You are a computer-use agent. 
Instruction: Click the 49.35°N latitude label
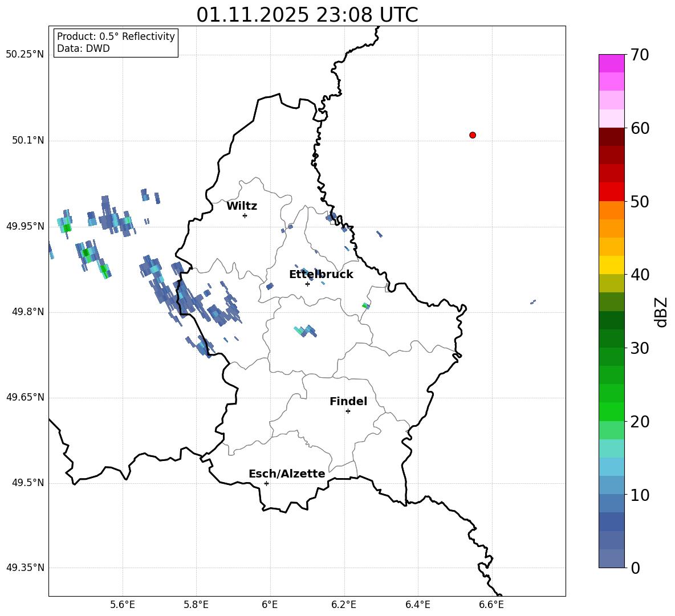coord(25,568)
